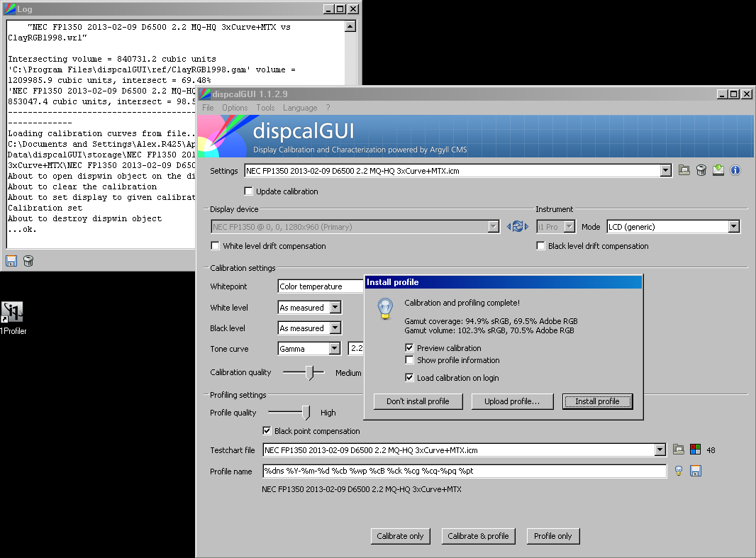Open the i1 Pro instrument dropdown
The image size is (756, 558).
(569, 226)
